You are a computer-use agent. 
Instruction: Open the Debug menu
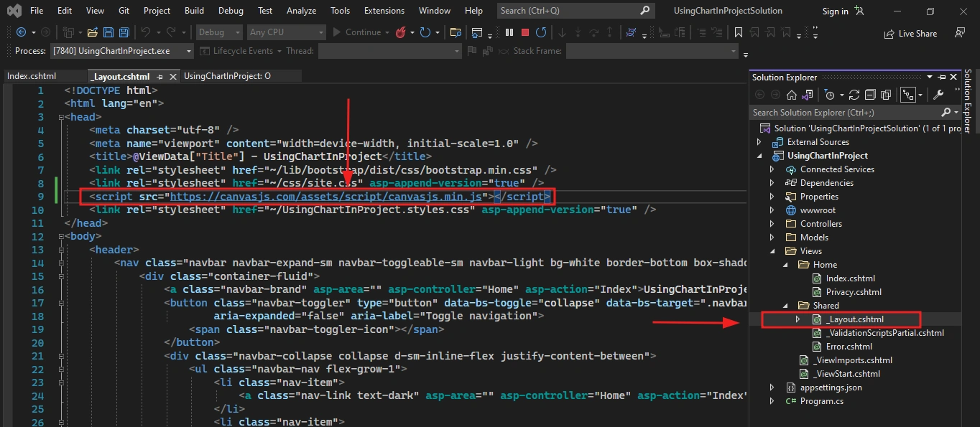[231, 11]
